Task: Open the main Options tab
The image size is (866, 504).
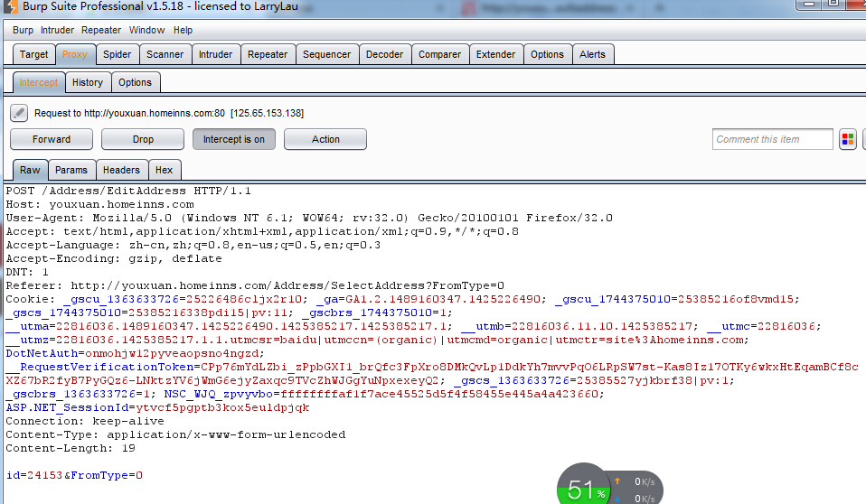Action: pos(547,54)
